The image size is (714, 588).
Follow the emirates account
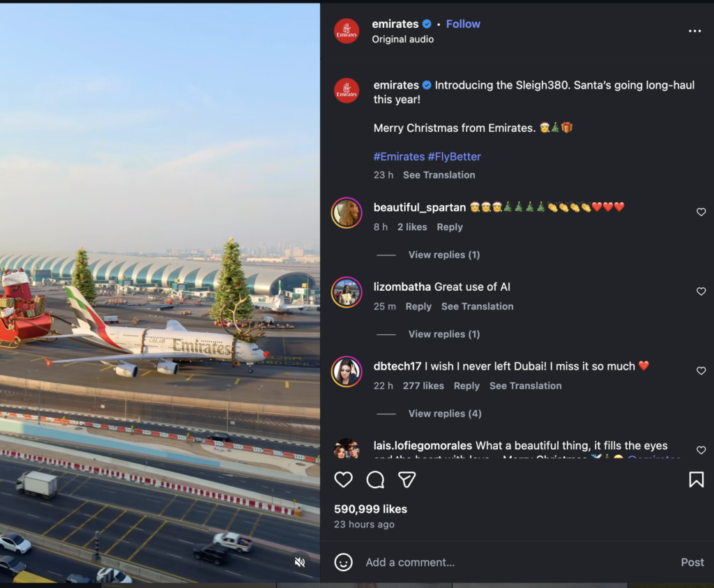pos(463,24)
